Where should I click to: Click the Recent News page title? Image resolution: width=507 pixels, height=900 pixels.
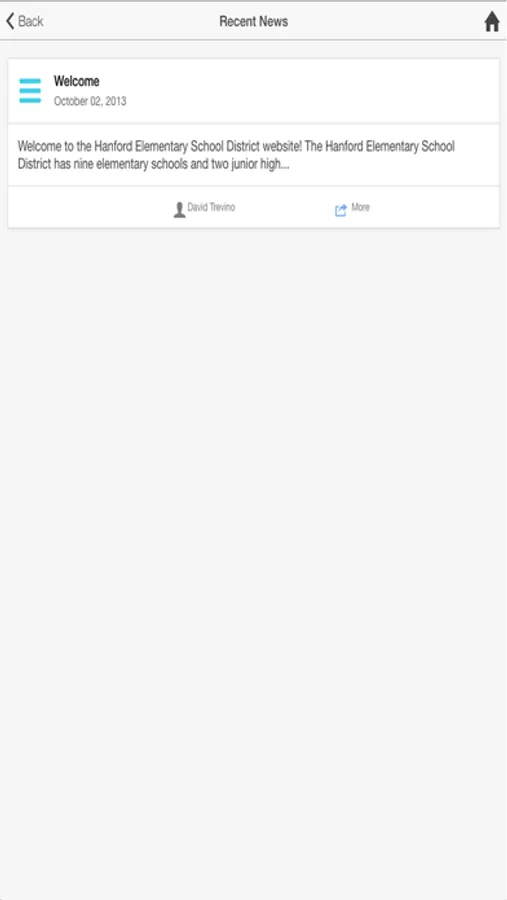point(253,21)
